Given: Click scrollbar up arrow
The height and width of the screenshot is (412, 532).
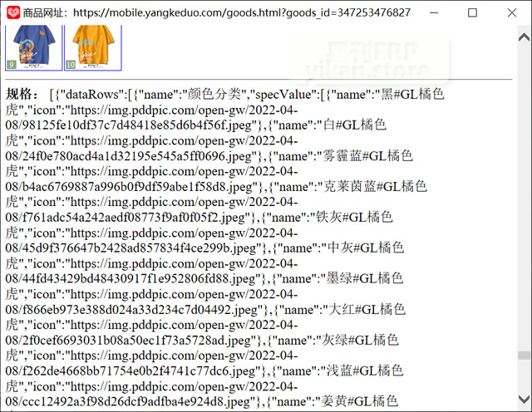Looking at the screenshot, I should (524, 37).
